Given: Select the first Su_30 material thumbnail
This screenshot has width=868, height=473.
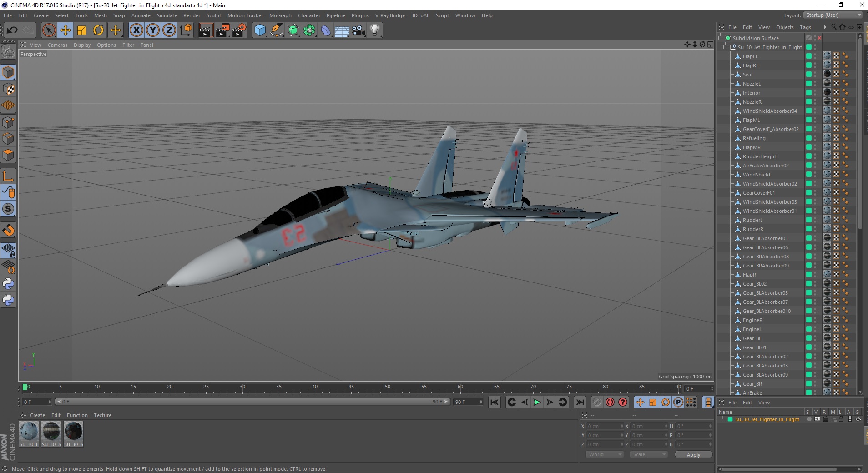Looking at the screenshot, I should click(x=29, y=434).
